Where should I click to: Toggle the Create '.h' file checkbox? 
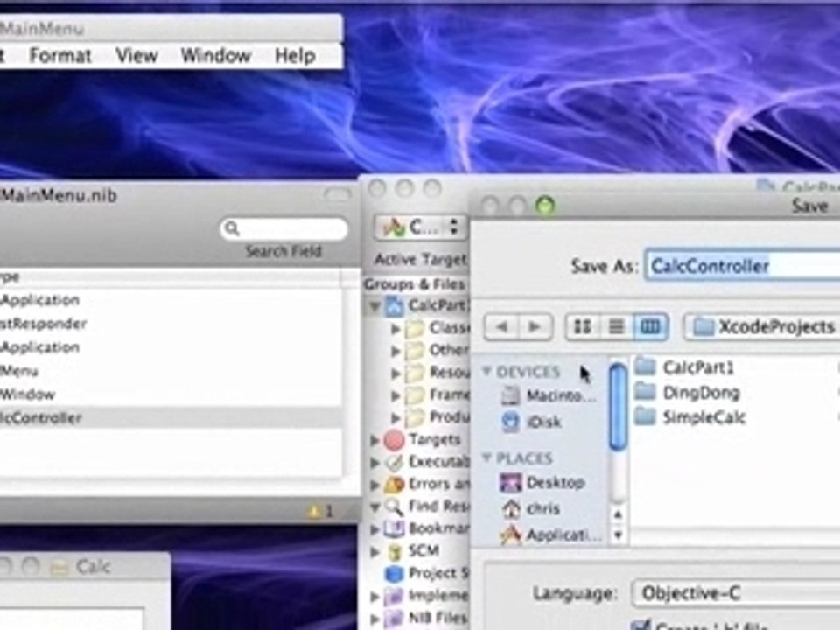coord(640,625)
